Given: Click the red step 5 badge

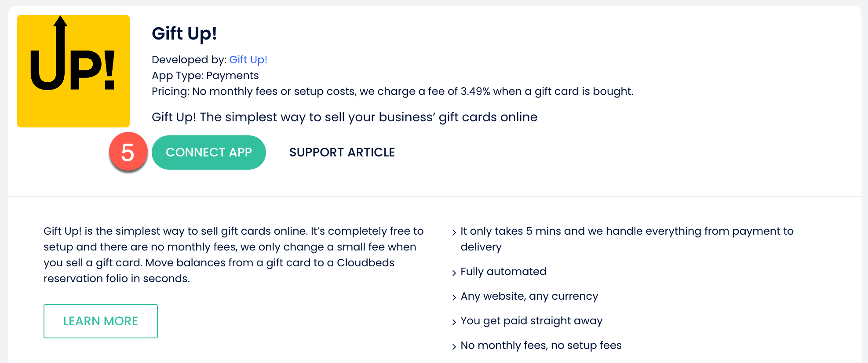Looking at the screenshot, I should click(128, 152).
